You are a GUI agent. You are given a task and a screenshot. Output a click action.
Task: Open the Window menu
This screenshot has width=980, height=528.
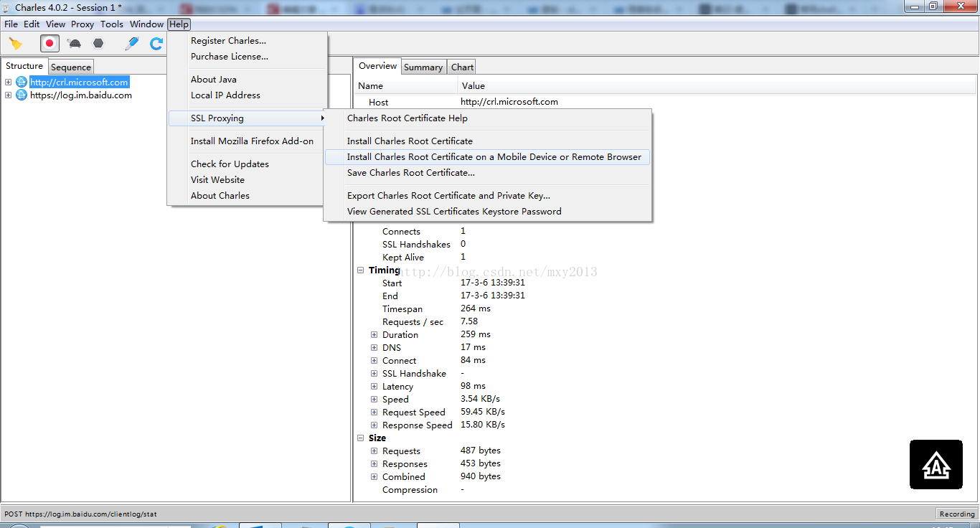click(x=146, y=24)
